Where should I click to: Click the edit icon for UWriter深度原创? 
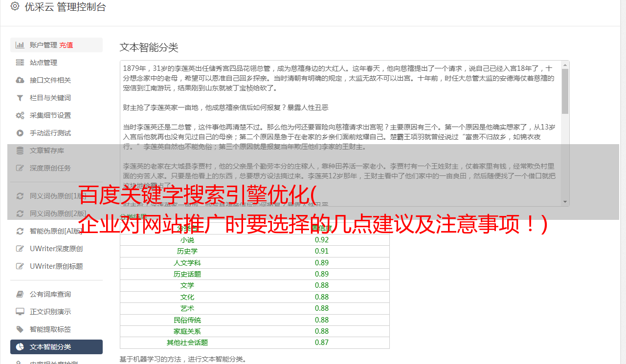(20, 249)
